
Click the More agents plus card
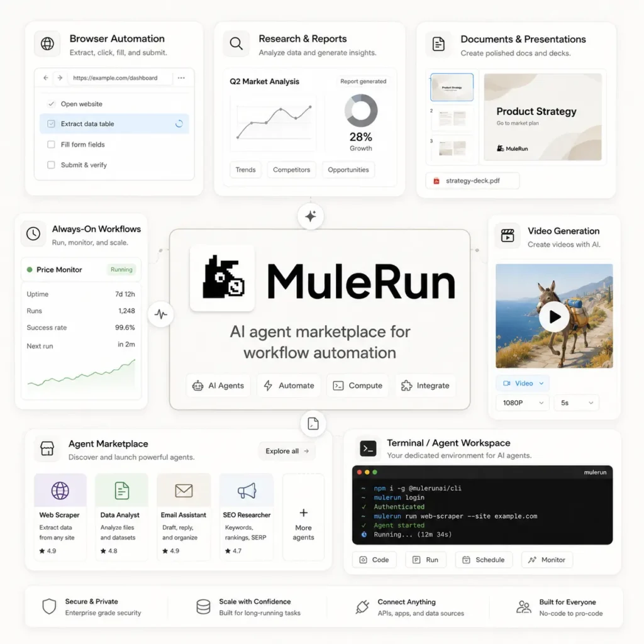(304, 517)
